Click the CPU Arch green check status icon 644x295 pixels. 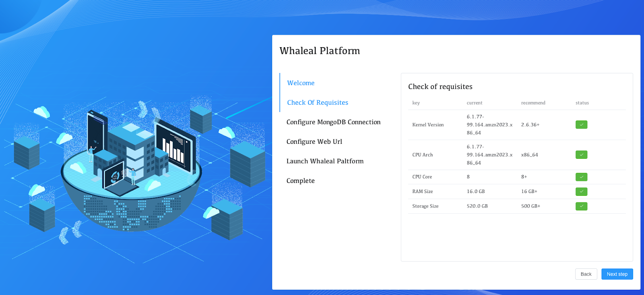tap(581, 155)
